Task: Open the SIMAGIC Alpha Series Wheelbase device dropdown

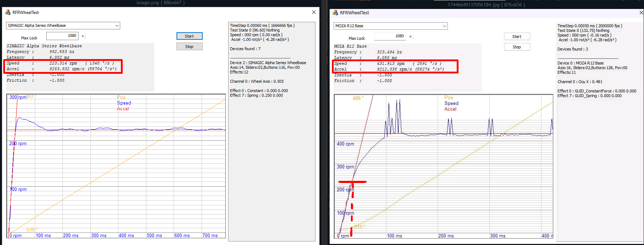Action: click(x=63, y=25)
